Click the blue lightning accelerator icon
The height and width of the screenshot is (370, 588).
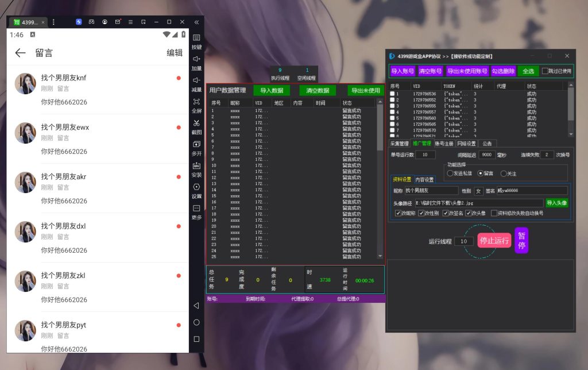pos(79,22)
